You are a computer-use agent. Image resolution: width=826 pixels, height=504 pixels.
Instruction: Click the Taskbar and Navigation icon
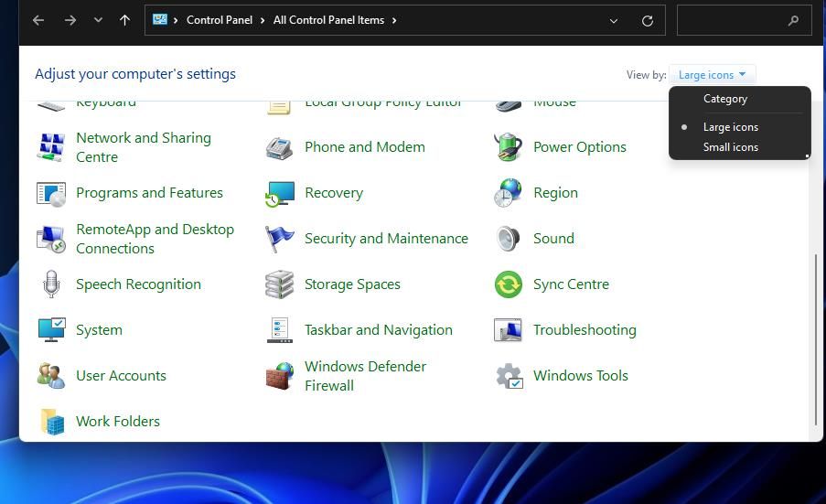[280, 330]
